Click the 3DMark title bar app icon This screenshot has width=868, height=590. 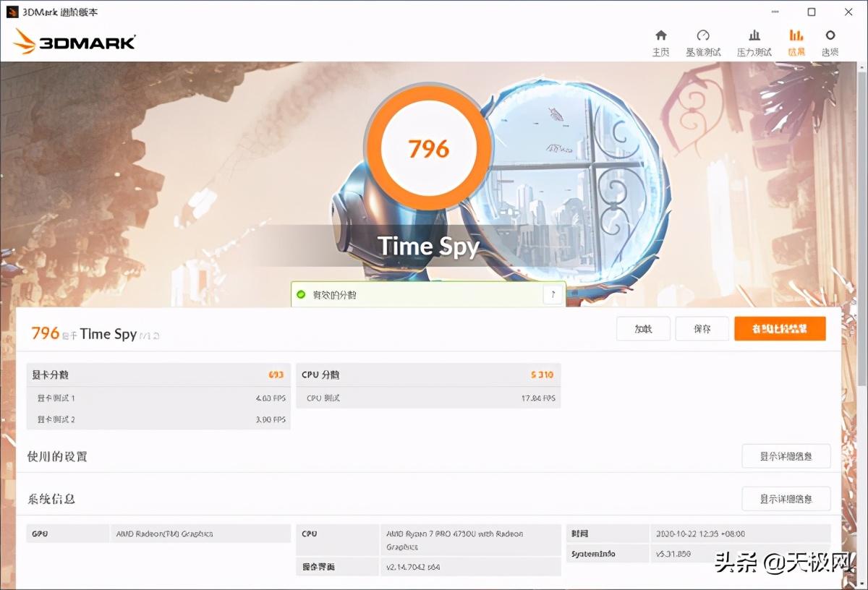tap(12, 12)
